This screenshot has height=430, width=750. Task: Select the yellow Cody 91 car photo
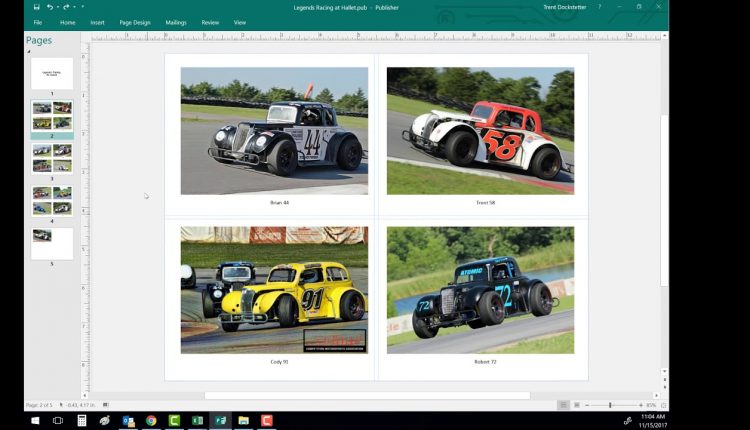click(x=274, y=290)
